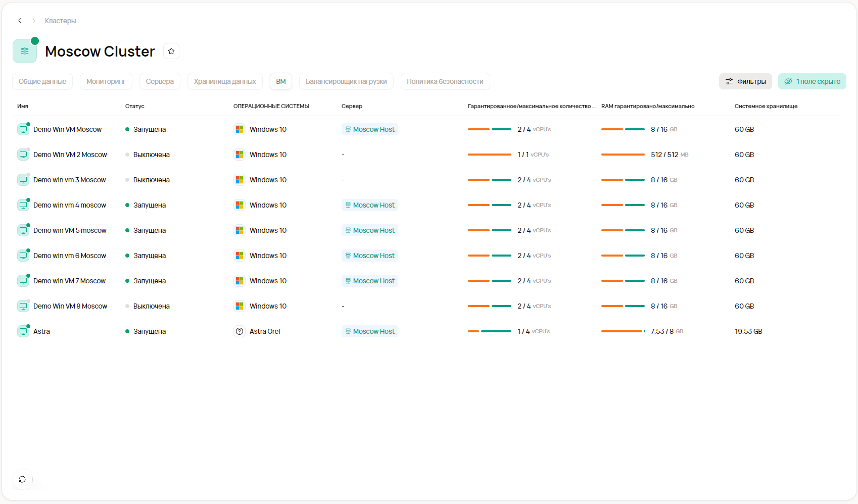Image resolution: width=858 pixels, height=504 pixels.
Task: Click the monitor icon for Astra VM
Action: click(x=23, y=331)
